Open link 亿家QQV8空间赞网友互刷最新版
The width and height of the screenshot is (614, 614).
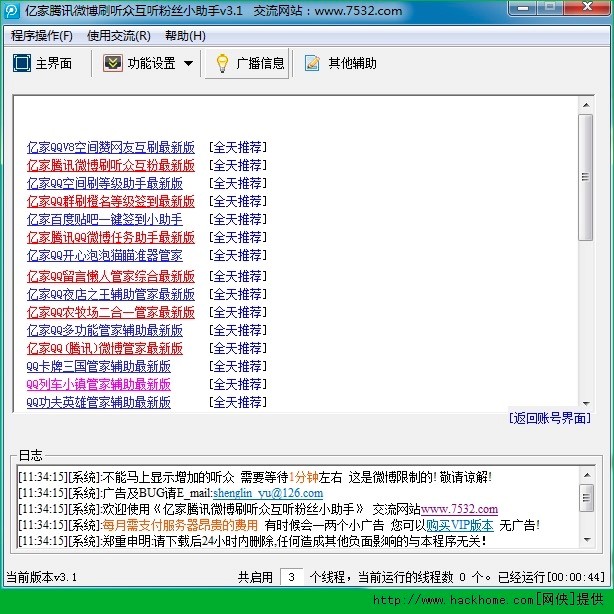click(x=111, y=147)
